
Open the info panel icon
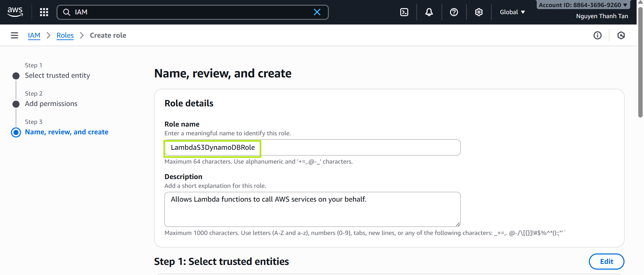tap(598, 35)
